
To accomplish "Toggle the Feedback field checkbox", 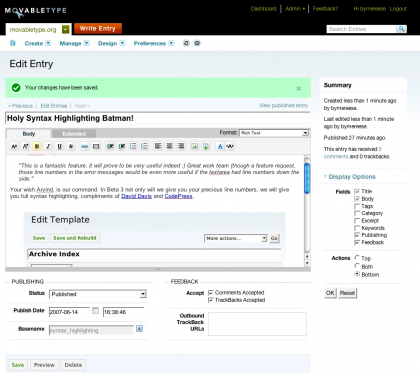I will click(x=357, y=242).
